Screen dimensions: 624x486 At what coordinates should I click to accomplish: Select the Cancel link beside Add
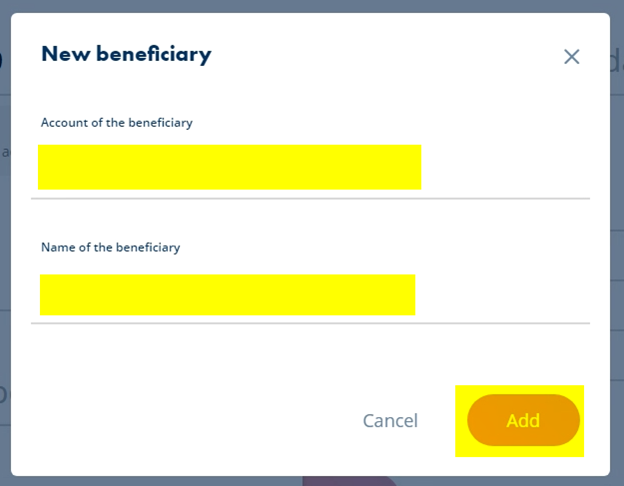coord(390,421)
